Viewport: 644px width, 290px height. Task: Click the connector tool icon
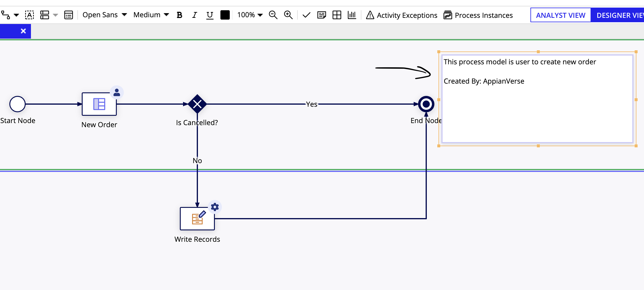[x=6, y=15]
